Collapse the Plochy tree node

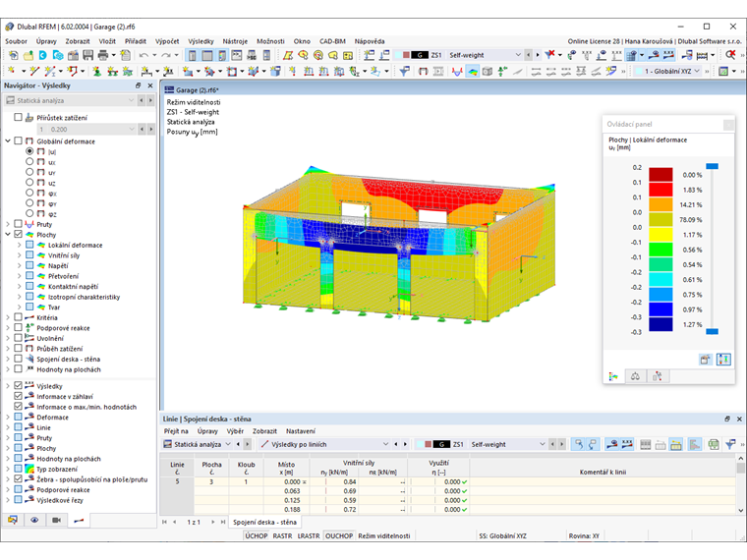click(8, 234)
